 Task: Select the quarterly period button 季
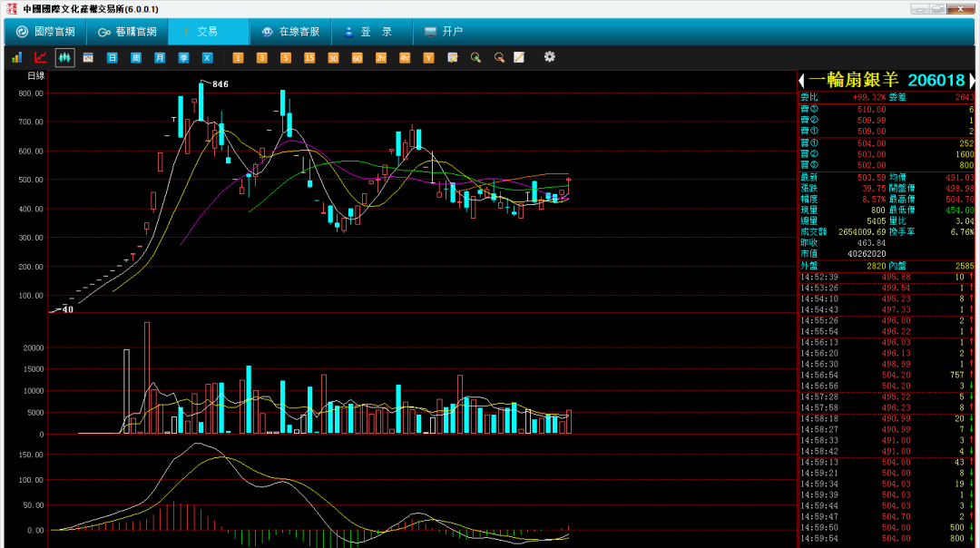click(183, 57)
